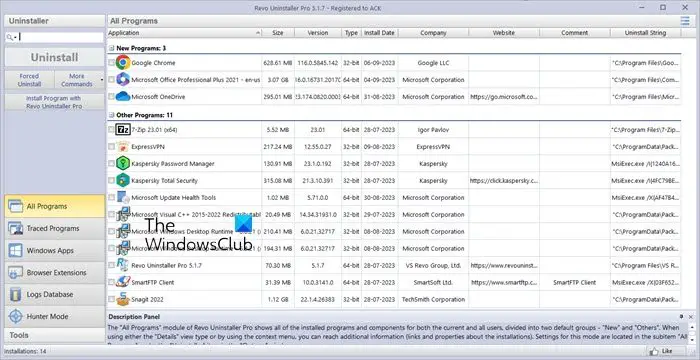Check the box for Google Chrome
The image size is (700, 360).
tap(111, 63)
